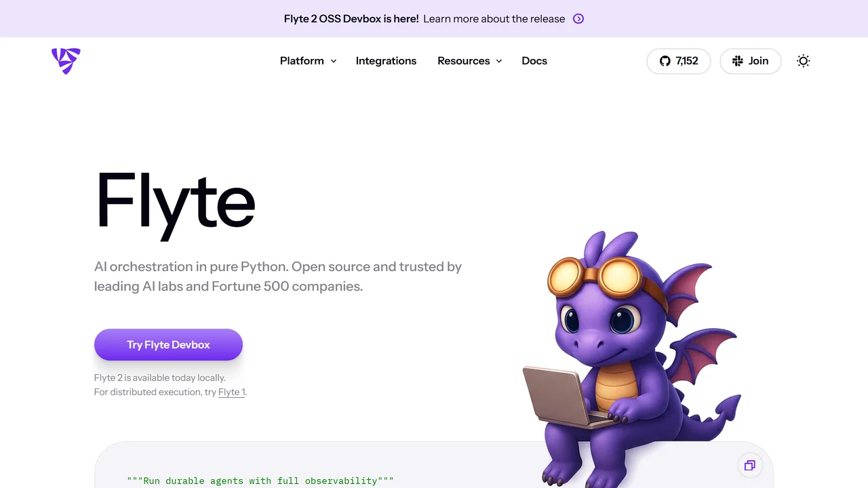This screenshot has height=488, width=868.
Task: Click the circled arrow icon in announcement banner
Action: 578,19
